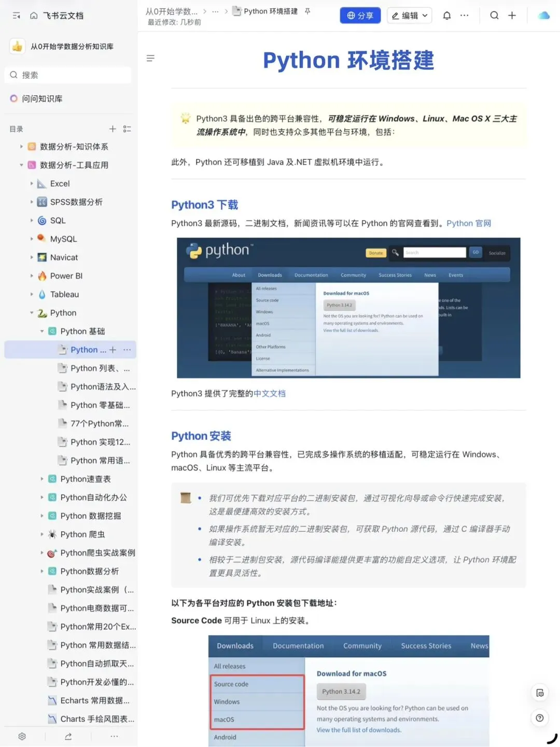The width and height of the screenshot is (560, 747).
Task: Click the blue 分享 button
Action: coord(360,16)
